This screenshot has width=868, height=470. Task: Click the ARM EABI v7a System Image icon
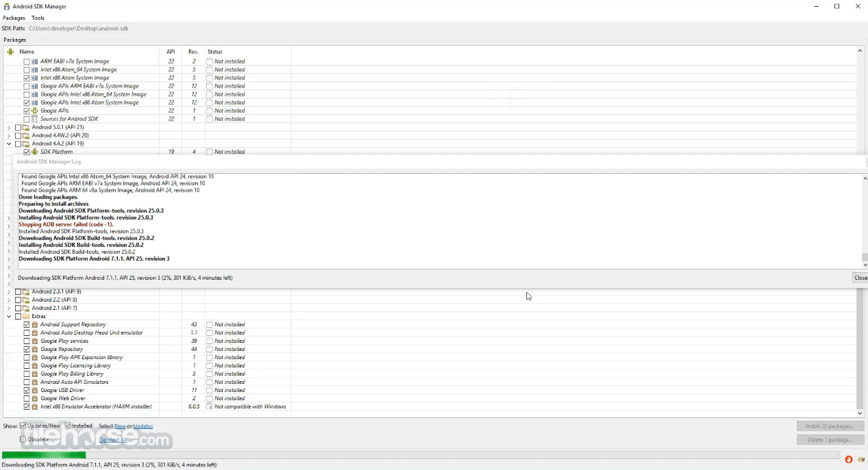click(35, 62)
